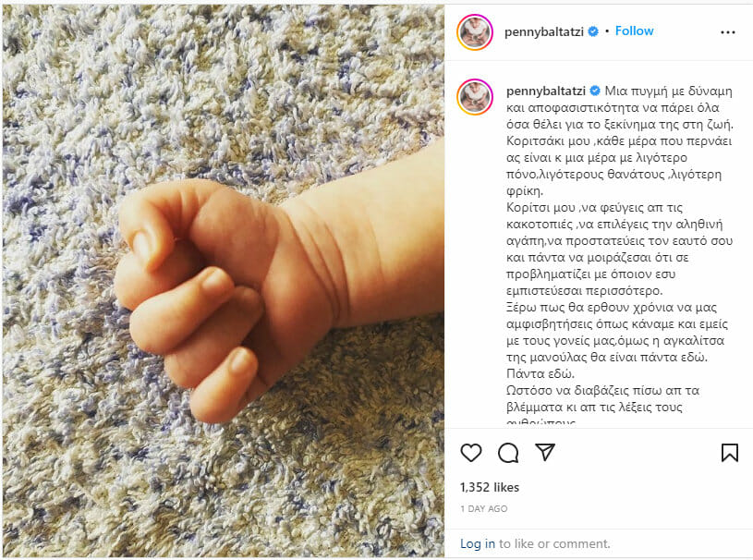Click the verified badge in the caption

[595, 91]
